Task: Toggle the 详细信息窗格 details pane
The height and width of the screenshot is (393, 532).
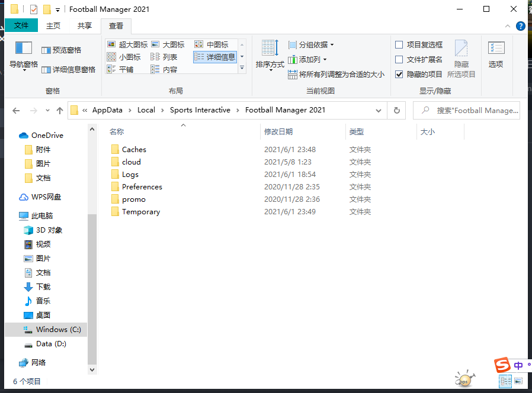Action: click(x=69, y=69)
